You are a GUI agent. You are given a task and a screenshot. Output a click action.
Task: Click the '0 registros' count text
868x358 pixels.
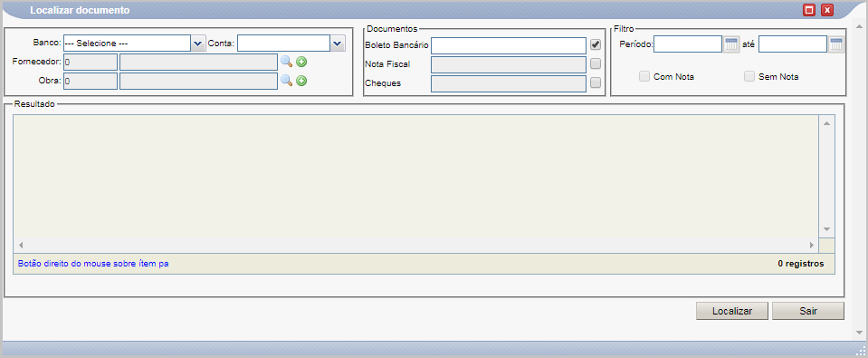(800, 264)
